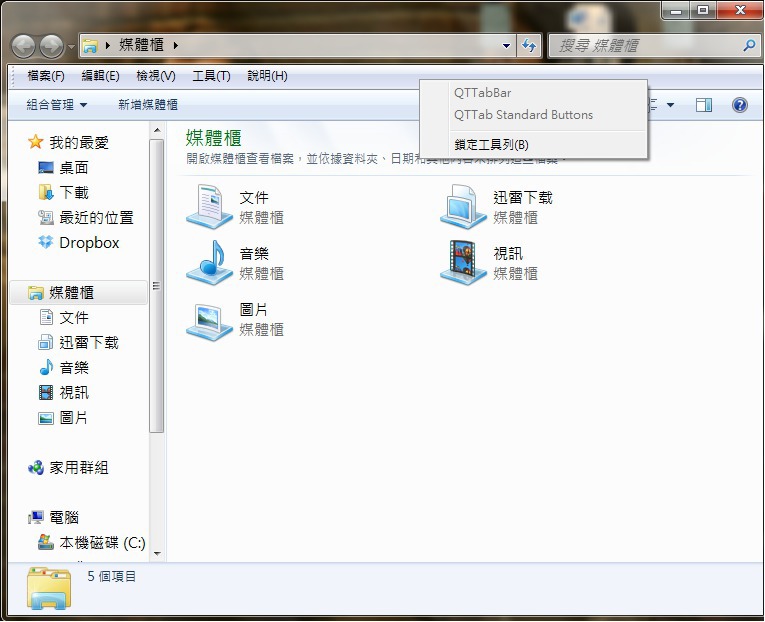Click the Dropbox label in favorites
Image resolution: width=765 pixels, height=622 pixels.
[89, 242]
